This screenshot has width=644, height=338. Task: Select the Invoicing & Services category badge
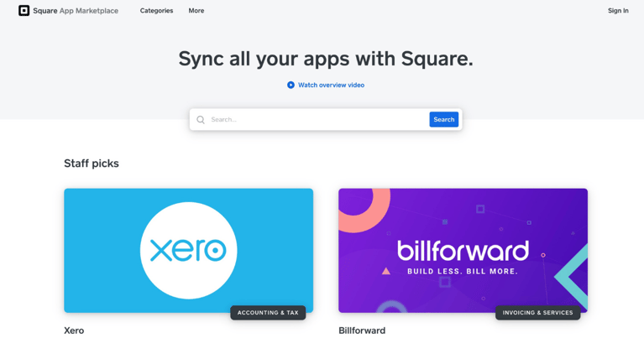point(537,313)
